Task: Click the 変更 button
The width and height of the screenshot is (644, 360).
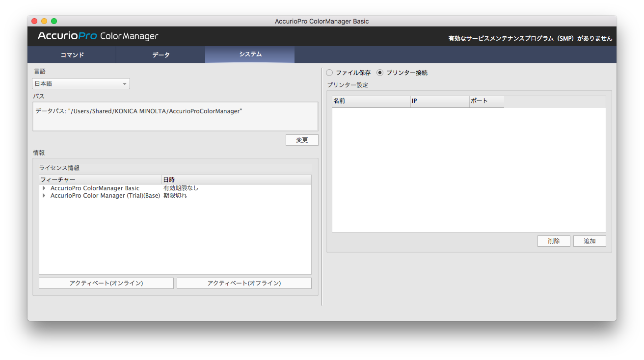Action: tap(302, 140)
